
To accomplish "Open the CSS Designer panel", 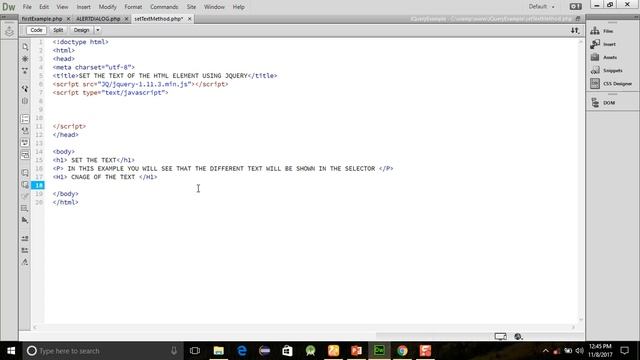I will (x=611, y=83).
